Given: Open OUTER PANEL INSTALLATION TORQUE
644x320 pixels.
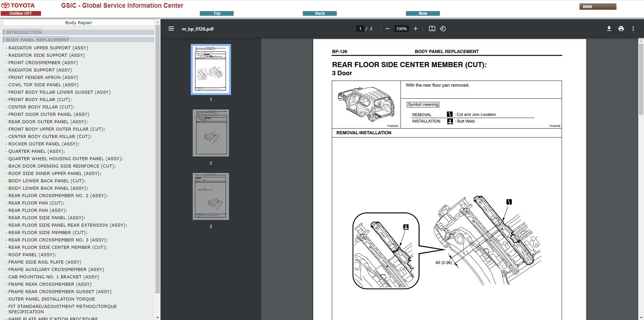Looking at the screenshot, I should point(52,299).
